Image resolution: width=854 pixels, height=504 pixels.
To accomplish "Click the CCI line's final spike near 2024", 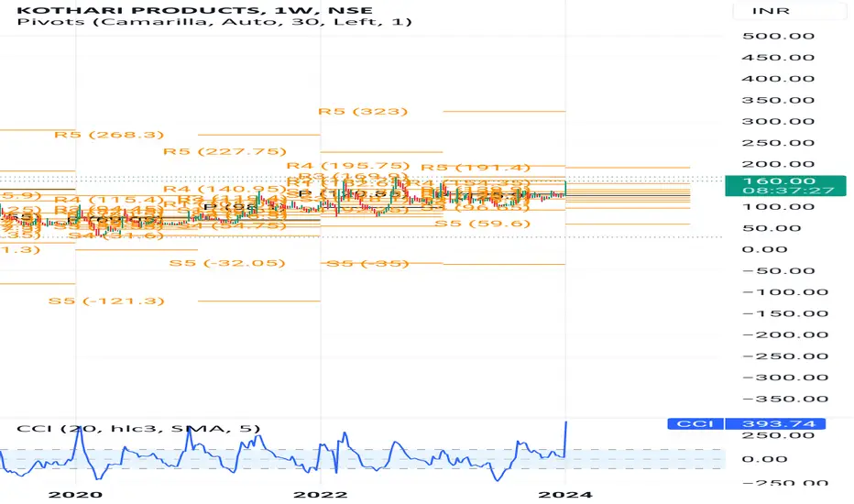I will (x=566, y=439).
